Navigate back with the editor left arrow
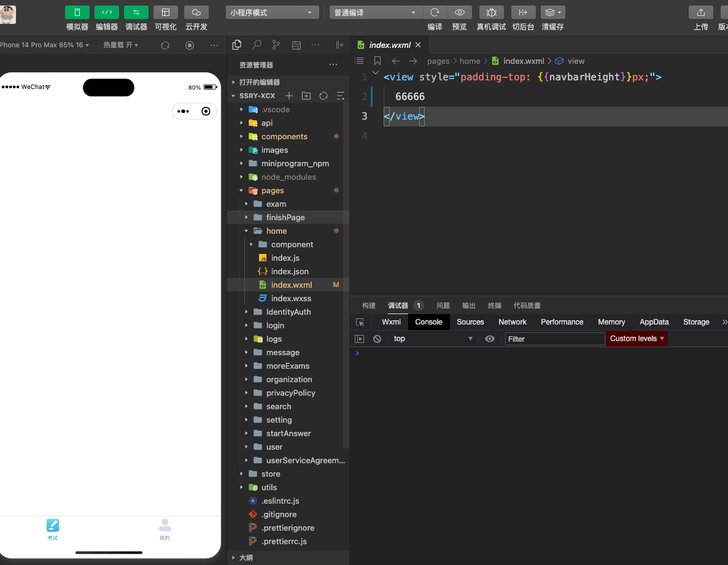The image size is (728, 565). (395, 61)
